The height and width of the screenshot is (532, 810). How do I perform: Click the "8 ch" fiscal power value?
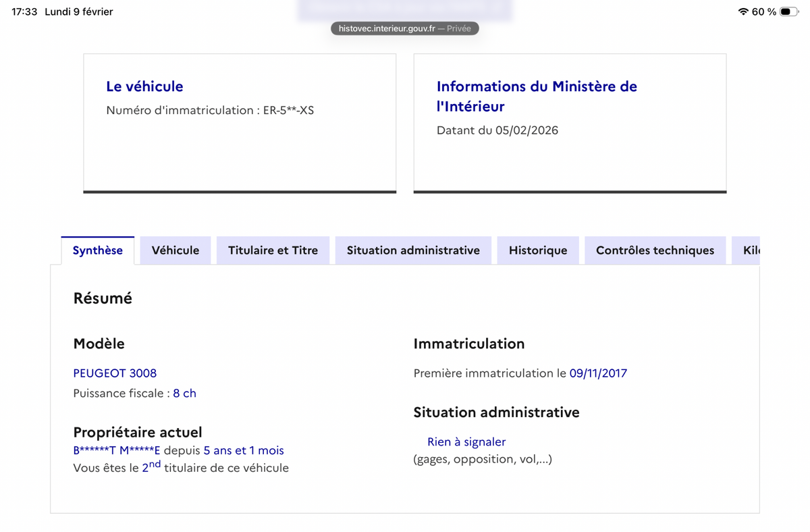coord(184,393)
